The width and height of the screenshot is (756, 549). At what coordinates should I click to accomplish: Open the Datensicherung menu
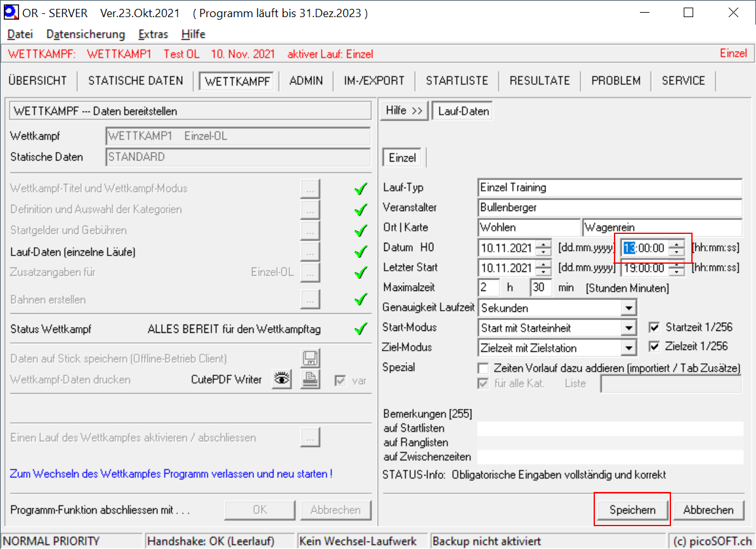pyautogui.click(x=86, y=34)
